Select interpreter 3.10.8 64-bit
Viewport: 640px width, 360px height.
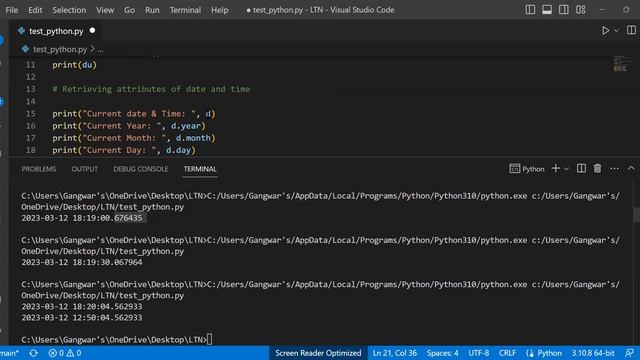coord(593,353)
